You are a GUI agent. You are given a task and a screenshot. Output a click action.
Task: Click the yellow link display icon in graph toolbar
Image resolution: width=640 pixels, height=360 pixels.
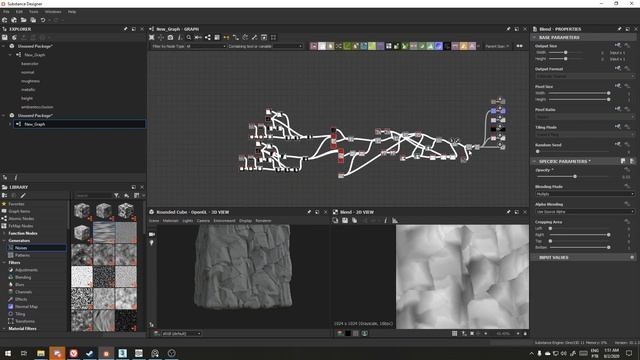click(226, 38)
